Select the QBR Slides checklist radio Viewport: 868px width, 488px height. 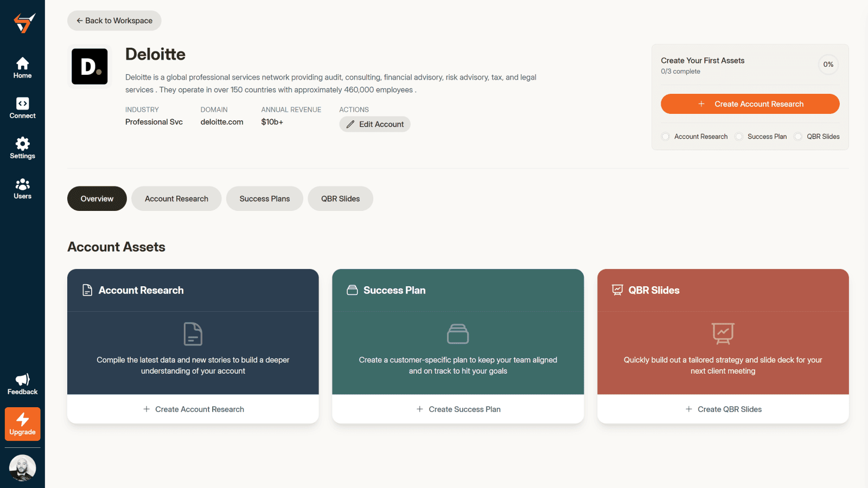coord(798,137)
